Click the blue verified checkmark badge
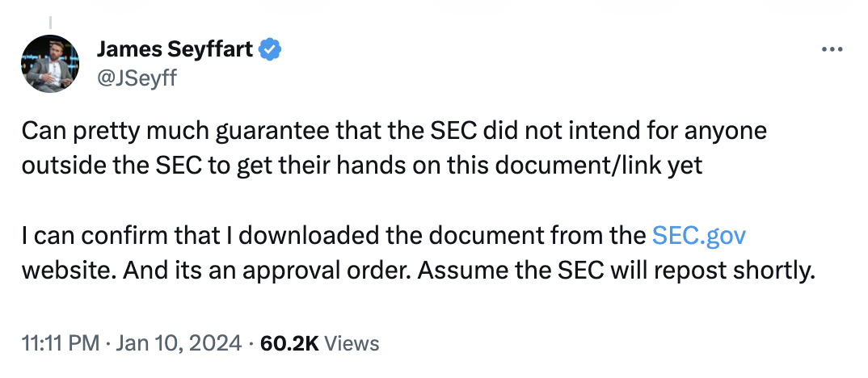 pyautogui.click(x=271, y=50)
